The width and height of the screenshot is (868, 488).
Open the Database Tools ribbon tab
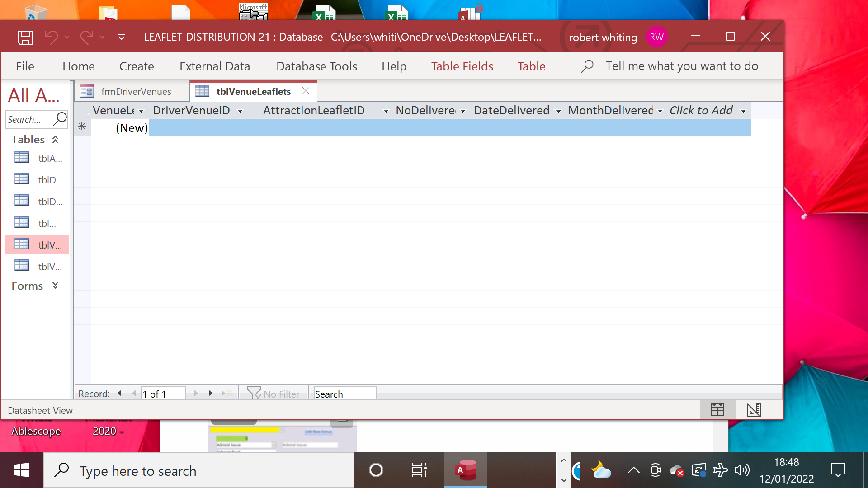coord(316,66)
